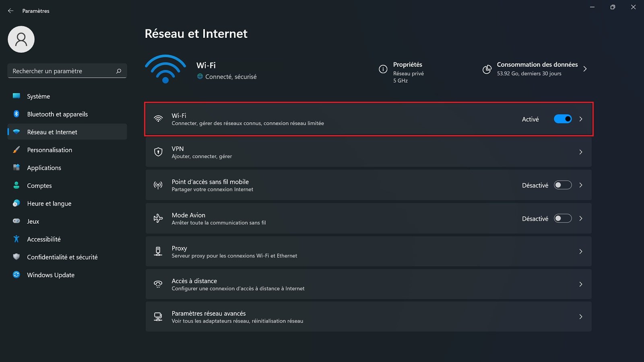Image resolution: width=644 pixels, height=362 pixels.
Task: Open Accès à distance via its chevron
Action: [x=581, y=284]
